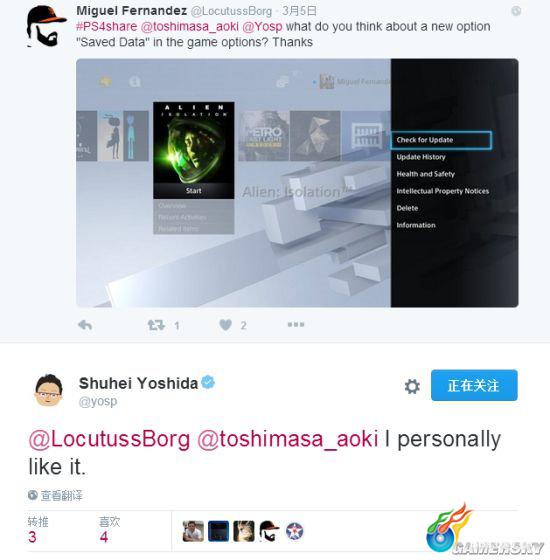This screenshot has height=560, width=550.
Task: Select Update History in the PS4 menu
Action: click(x=421, y=157)
